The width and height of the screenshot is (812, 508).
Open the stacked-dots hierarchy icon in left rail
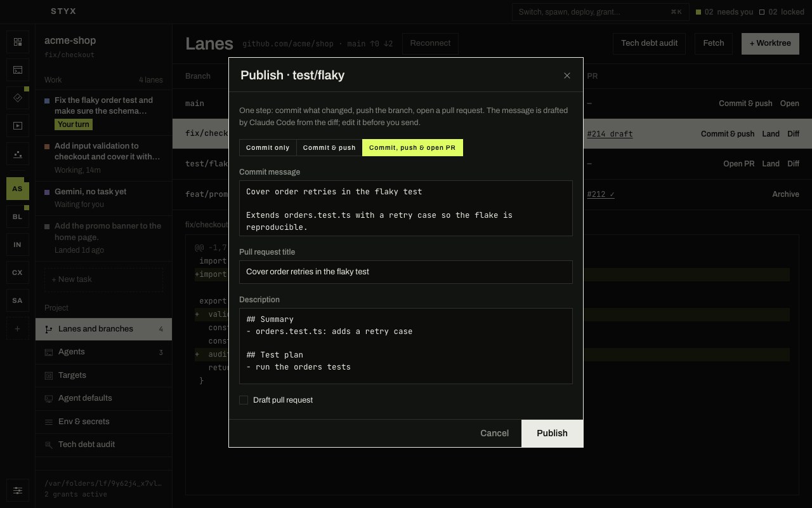click(x=17, y=154)
